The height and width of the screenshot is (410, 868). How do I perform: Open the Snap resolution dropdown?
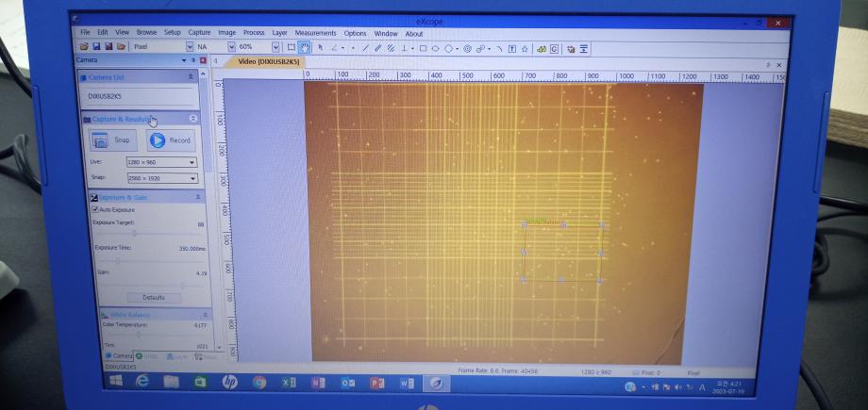[160, 176]
